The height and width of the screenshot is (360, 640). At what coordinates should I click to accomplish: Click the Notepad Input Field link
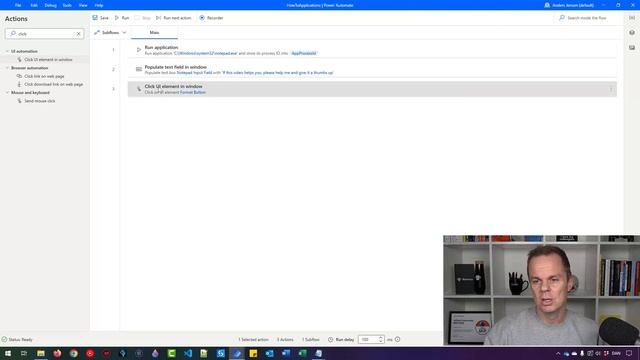click(x=195, y=73)
